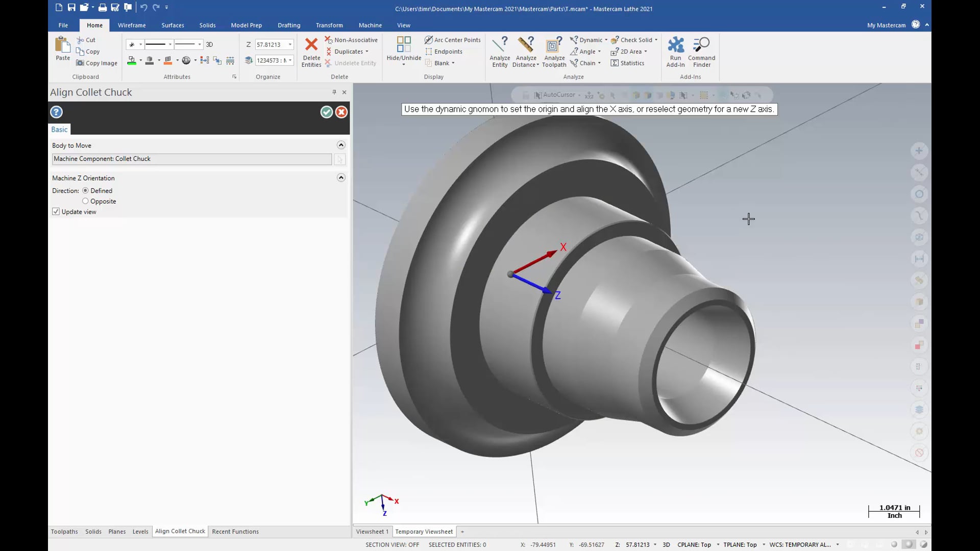This screenshot has width=980, height=551.
Task: Edit the Z coordinate input field
Action: point(269,44)
